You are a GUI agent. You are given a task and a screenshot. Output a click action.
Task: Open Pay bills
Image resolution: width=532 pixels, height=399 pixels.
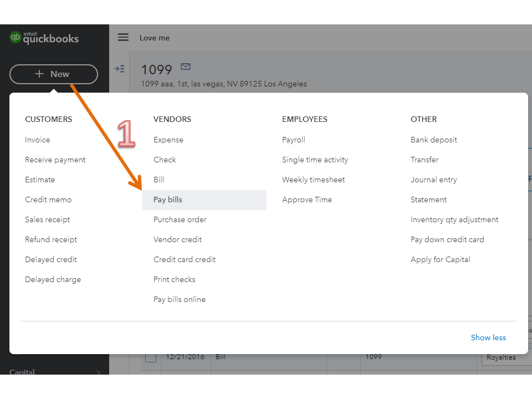(x=204, y=200)
